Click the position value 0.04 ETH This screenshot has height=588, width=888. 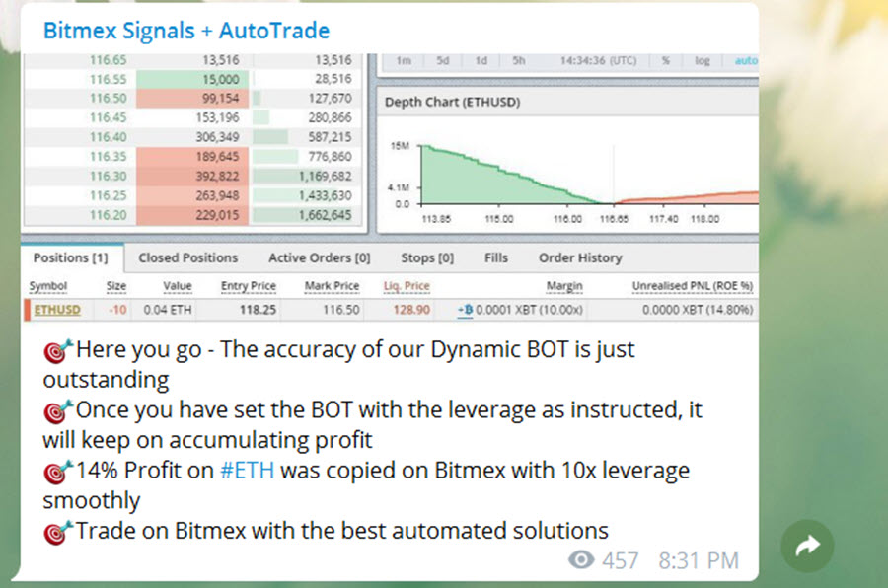click(168, 310)
